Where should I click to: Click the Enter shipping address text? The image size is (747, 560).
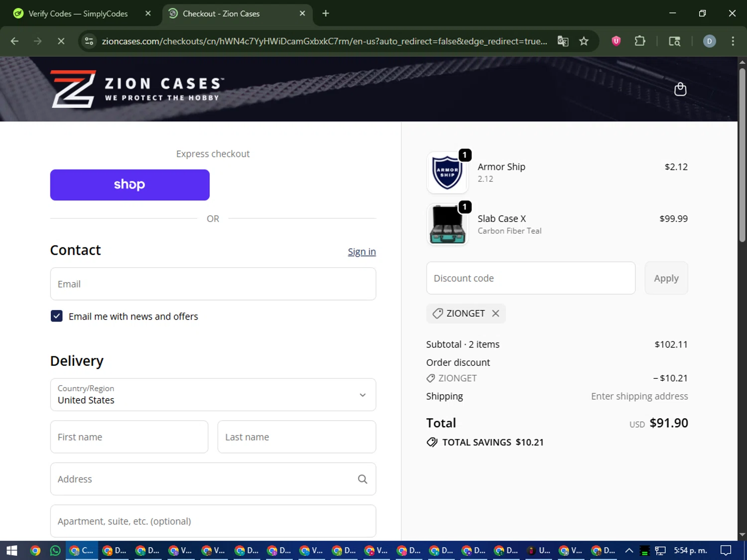[x=639, y=396]
